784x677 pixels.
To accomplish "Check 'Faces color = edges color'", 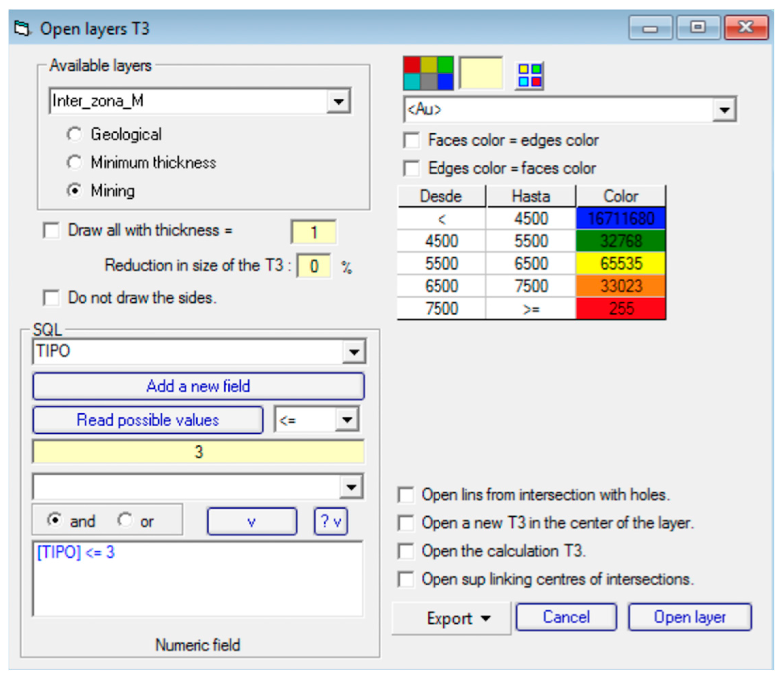I will coord(411,140).
